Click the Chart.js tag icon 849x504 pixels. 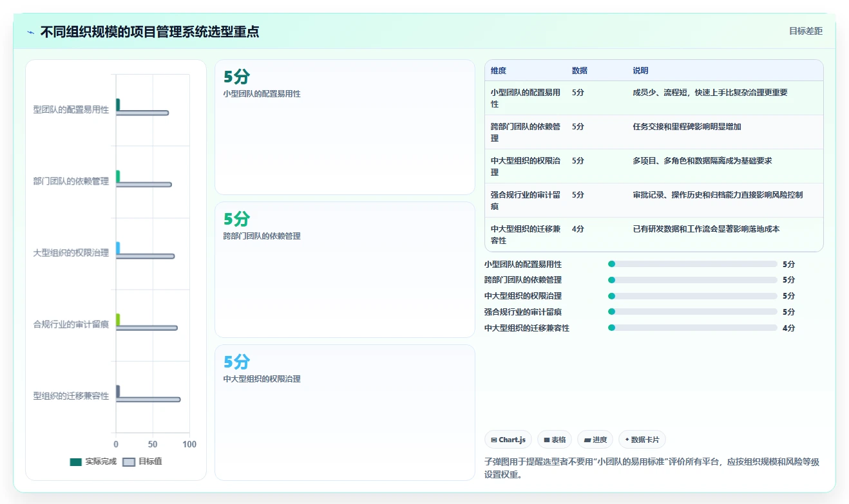pyautogui.click(x=494, y=440)
